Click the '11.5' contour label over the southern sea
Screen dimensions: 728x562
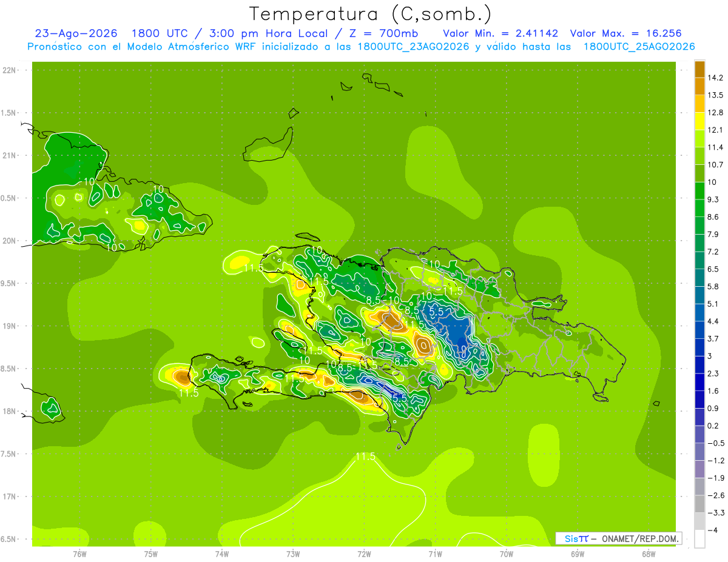366,457
